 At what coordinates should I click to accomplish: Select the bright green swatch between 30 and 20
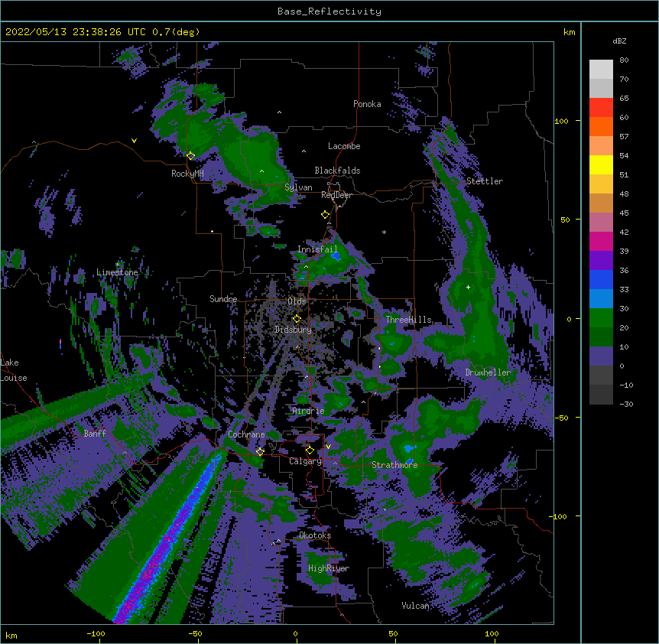pos(601,318)
